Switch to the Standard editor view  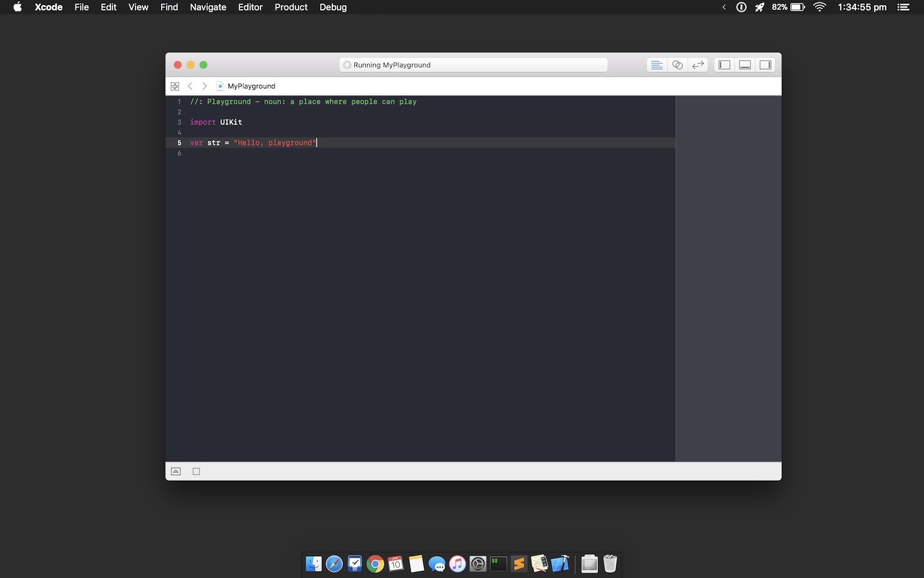click(x=656, y=65)
